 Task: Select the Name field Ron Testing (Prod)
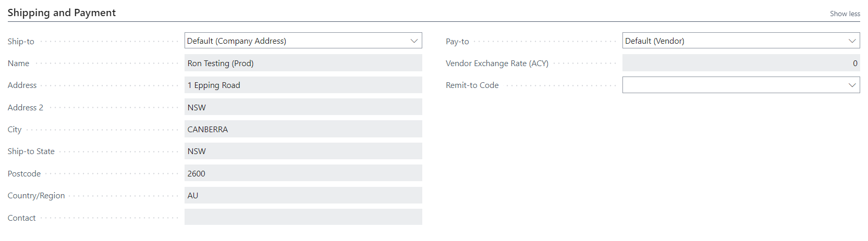point(303,63)
